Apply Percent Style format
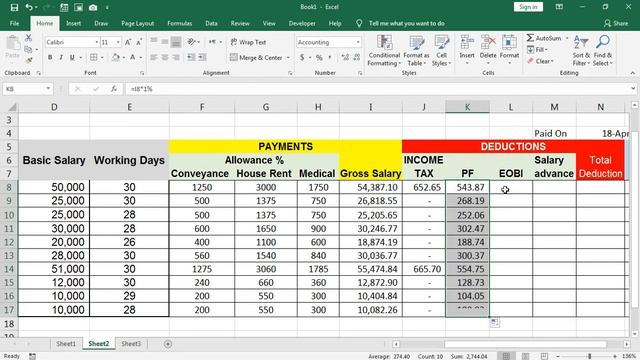640x360 pixels. pyautogui.click(x=319, y=58)
